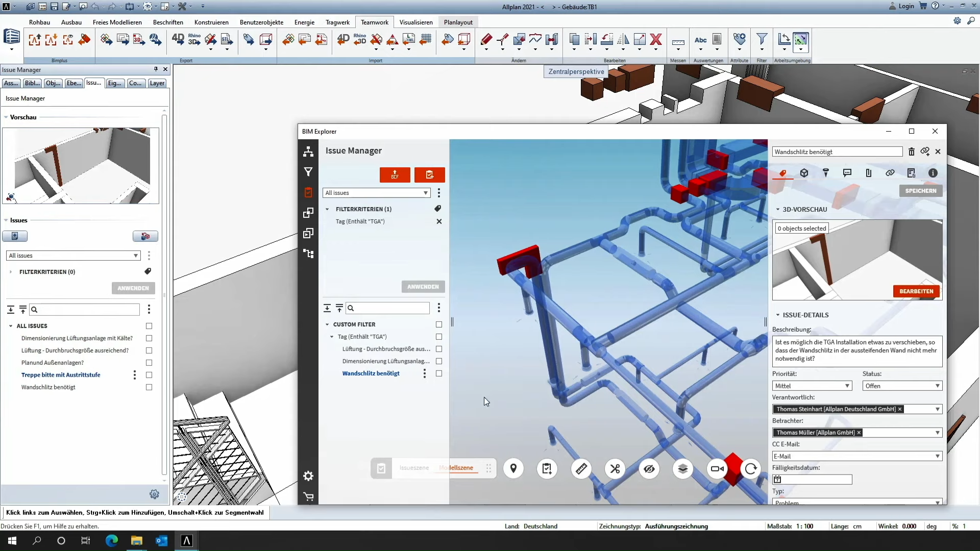Click ANWENDEN button in filter criteria panel
The height and width of the screenshot is (551, 980).
click(423, 286)
